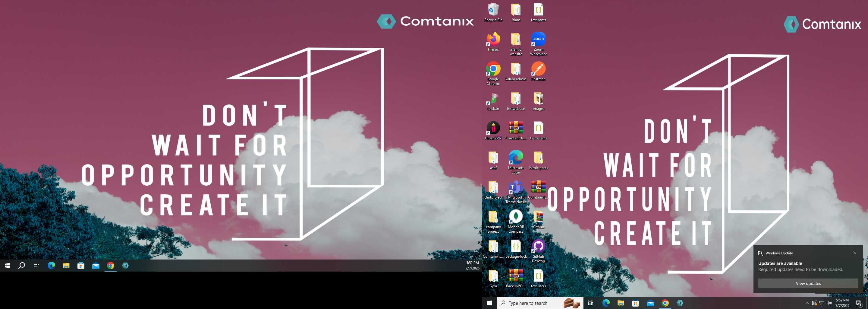The image size is (868, 309).
Task: Open Comtanix app on left monitor taskbar
Action: coord(125,266)
